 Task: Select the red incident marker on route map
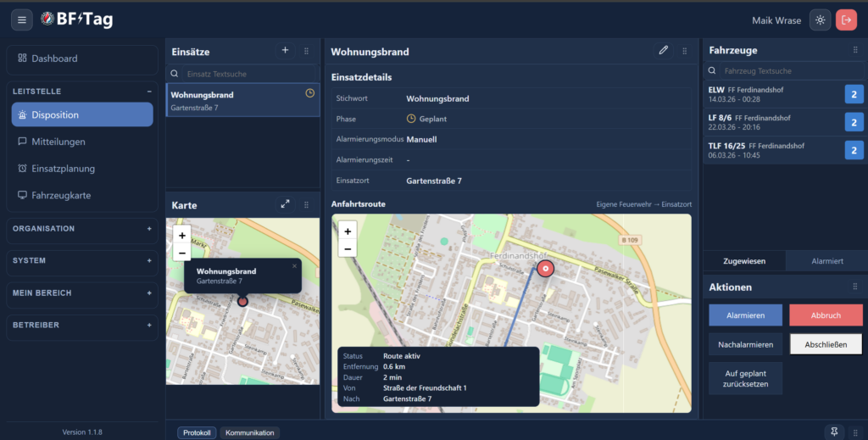click(x=546, y=269)
